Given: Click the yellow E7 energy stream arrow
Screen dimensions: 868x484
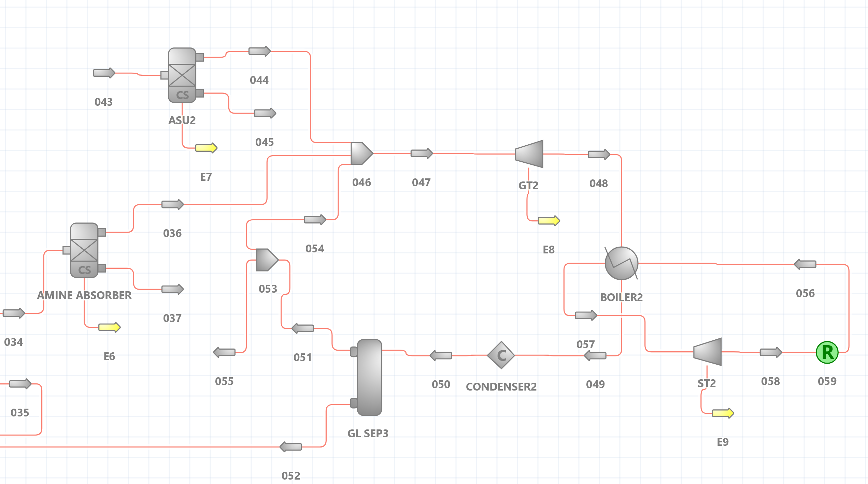Looking at the screenshot, I should (206, 148).
